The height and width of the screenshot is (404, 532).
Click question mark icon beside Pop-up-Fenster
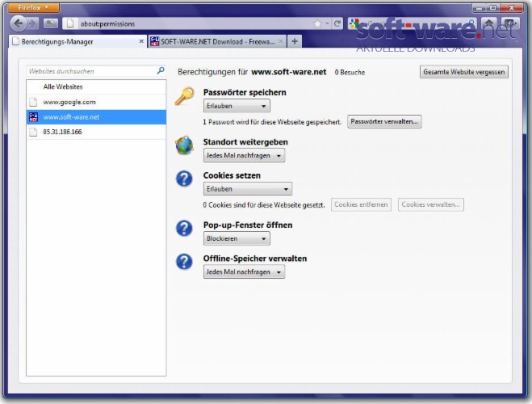[184, 228]
